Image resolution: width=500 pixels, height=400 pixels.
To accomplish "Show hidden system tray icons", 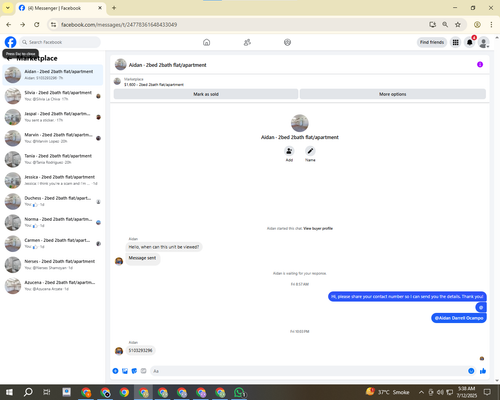I will point(421,392).
